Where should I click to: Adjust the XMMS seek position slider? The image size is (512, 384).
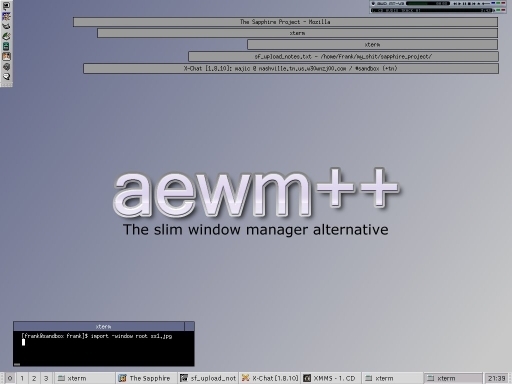point(486,4)
